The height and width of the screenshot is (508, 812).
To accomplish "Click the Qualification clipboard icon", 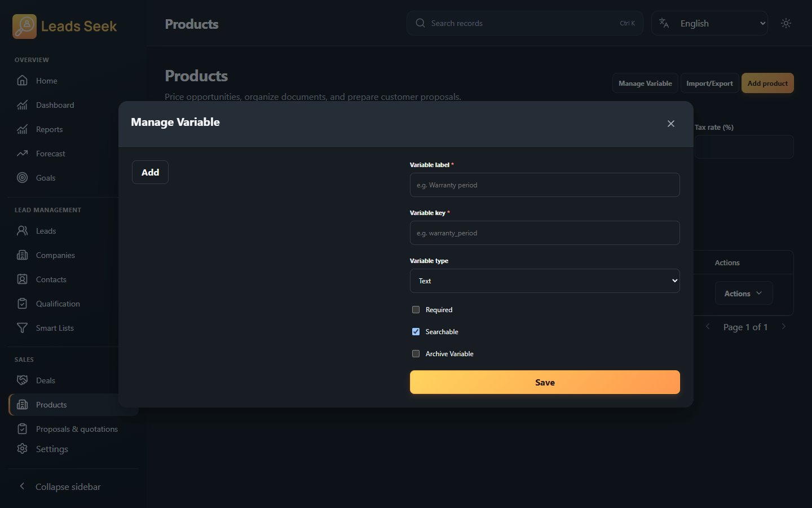I will 22,304.
